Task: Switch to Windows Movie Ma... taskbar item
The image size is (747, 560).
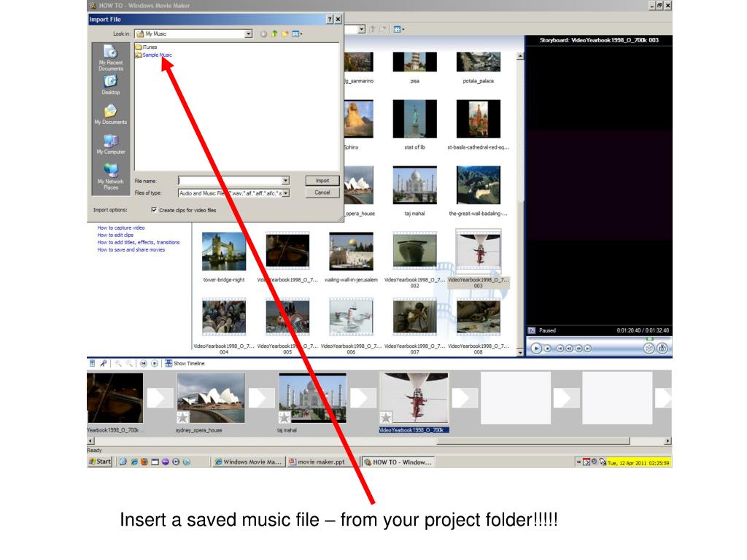Action: [x=248, y=462]
